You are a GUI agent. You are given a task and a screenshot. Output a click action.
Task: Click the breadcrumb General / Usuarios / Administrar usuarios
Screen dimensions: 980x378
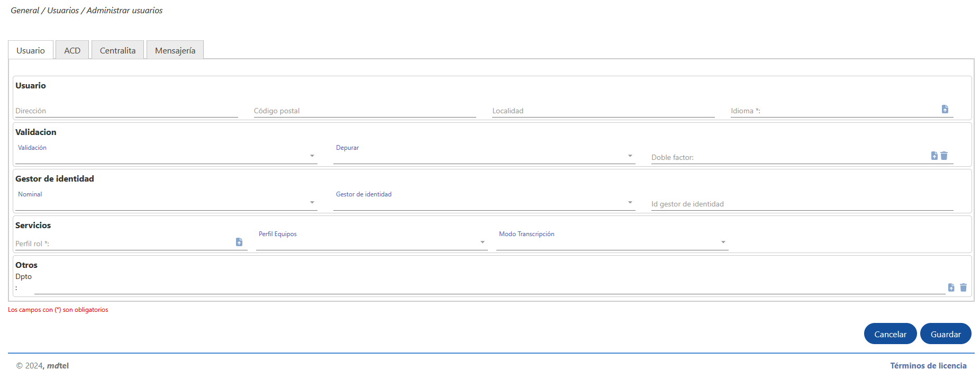pos(87,11)
